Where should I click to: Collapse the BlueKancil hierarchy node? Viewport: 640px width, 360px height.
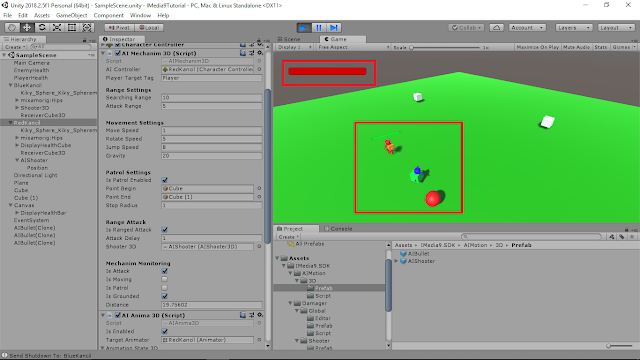[11, 85]
